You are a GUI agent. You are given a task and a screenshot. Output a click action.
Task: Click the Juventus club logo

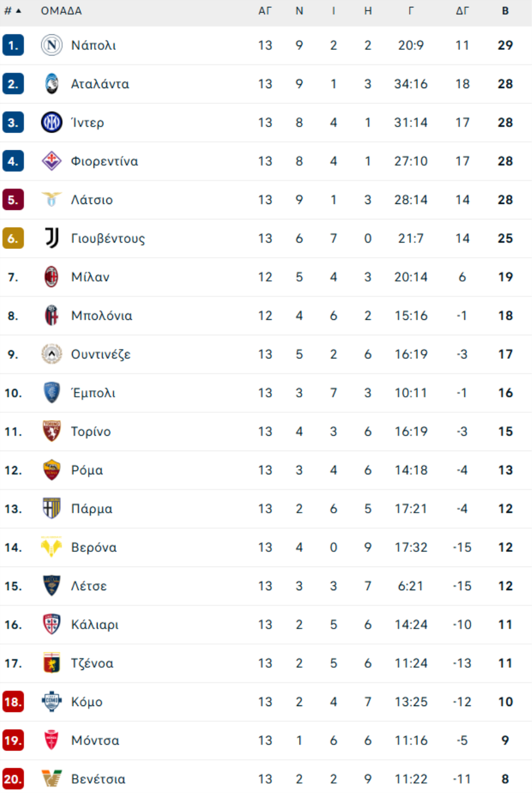point(51,238)
